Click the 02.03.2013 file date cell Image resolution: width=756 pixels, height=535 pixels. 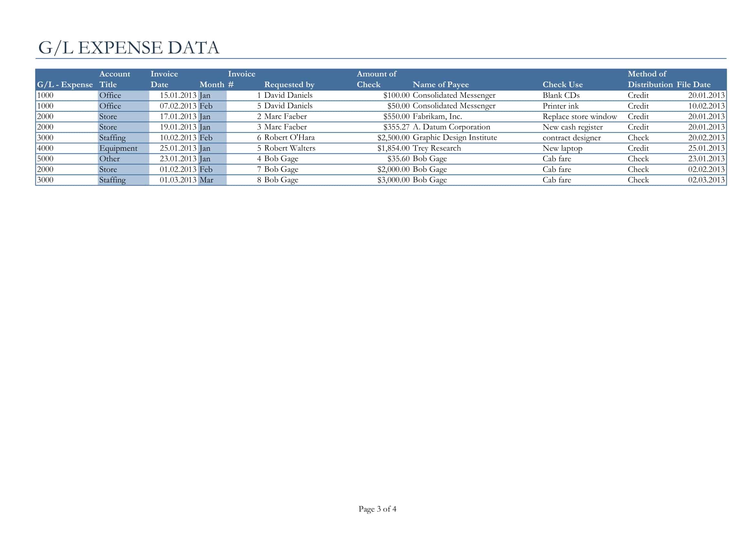[x=706, y=180]
